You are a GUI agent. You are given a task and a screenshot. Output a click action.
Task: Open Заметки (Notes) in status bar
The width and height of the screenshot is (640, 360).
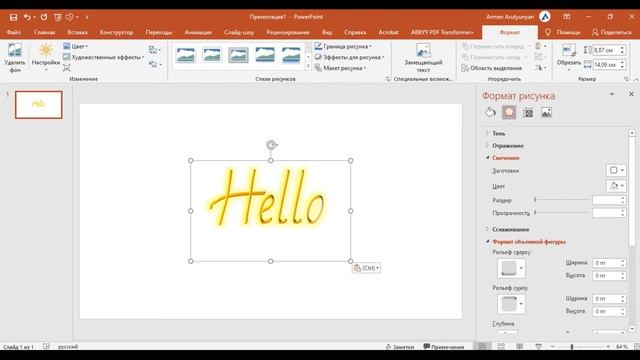400,347
